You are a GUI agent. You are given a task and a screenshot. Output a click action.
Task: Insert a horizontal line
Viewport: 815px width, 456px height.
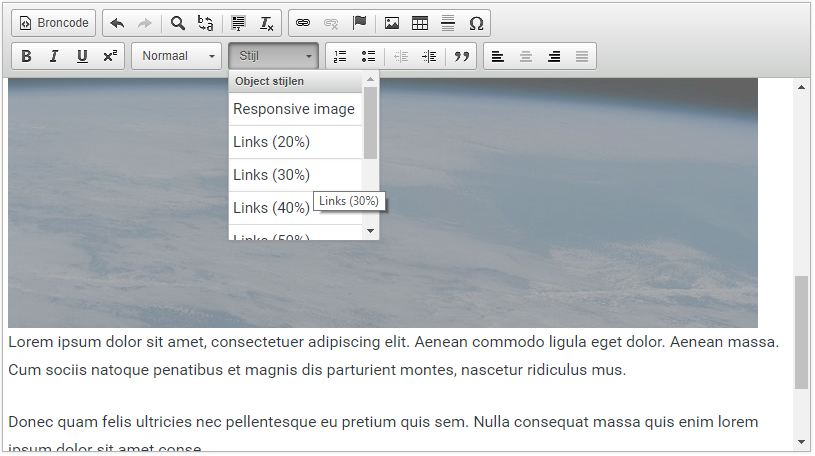[448, 23]
